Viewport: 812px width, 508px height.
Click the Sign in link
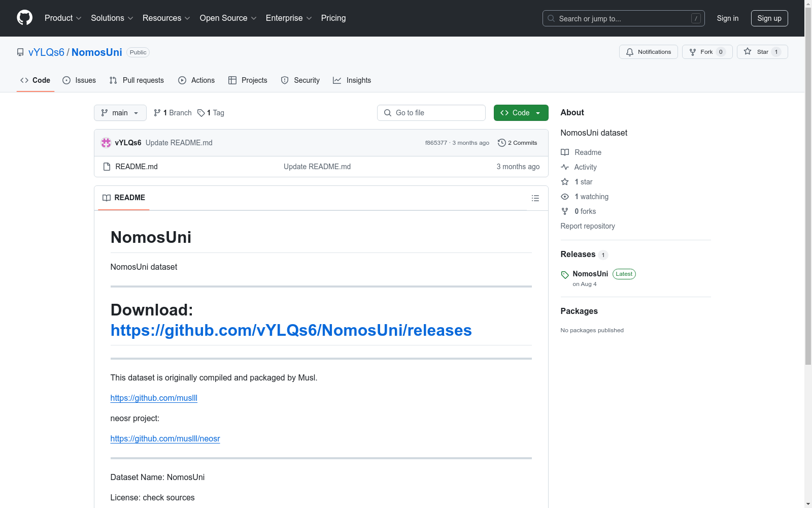point(728,18)
